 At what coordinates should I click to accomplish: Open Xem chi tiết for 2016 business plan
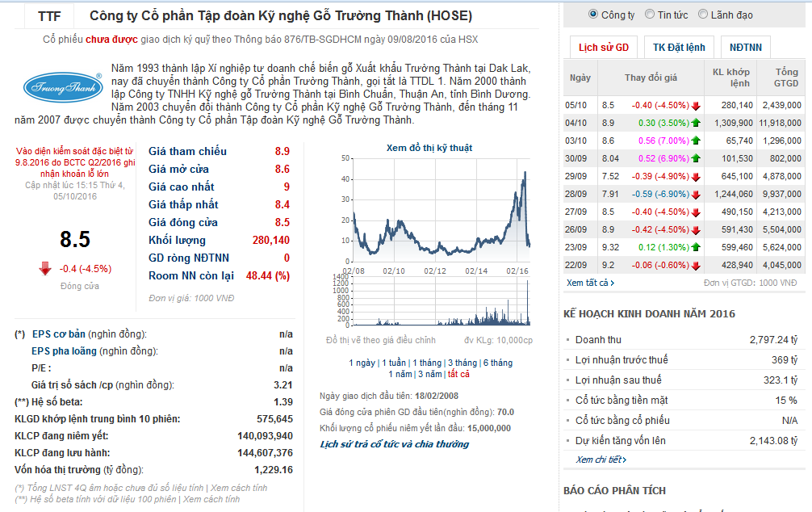pyautogui.click(x=601, y=460)
